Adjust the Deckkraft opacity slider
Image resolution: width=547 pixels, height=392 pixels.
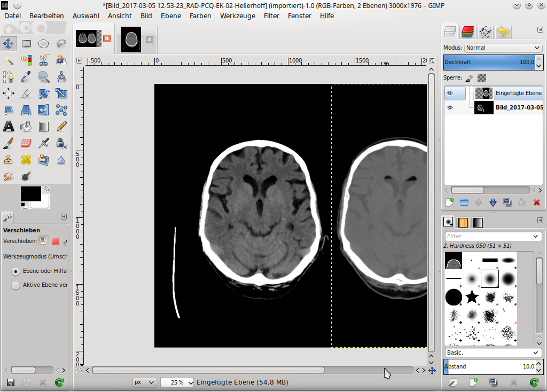489,62
